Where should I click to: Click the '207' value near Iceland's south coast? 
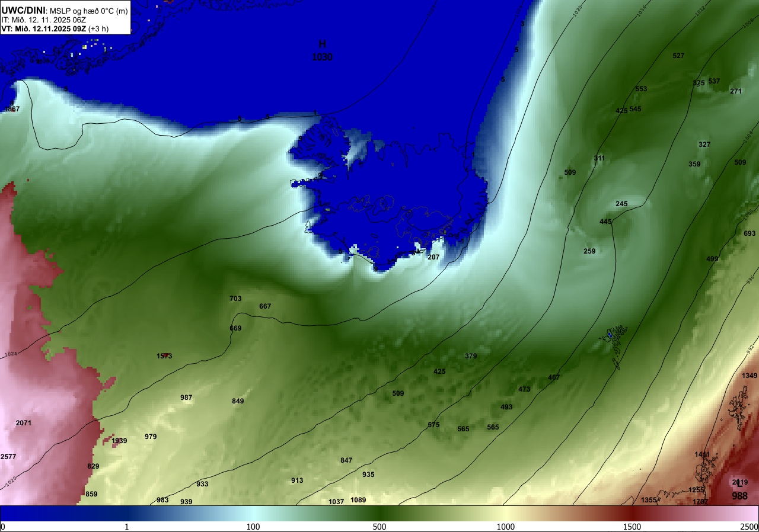433,257
